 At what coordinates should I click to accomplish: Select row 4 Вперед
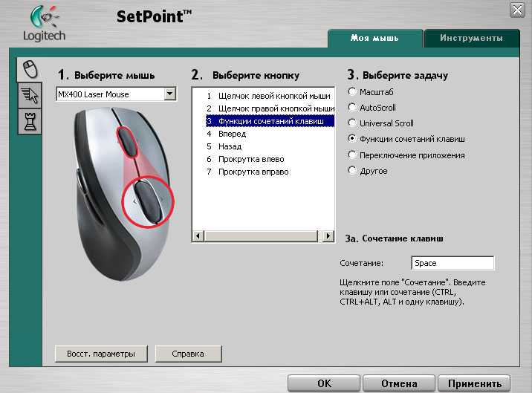[270, 134]
